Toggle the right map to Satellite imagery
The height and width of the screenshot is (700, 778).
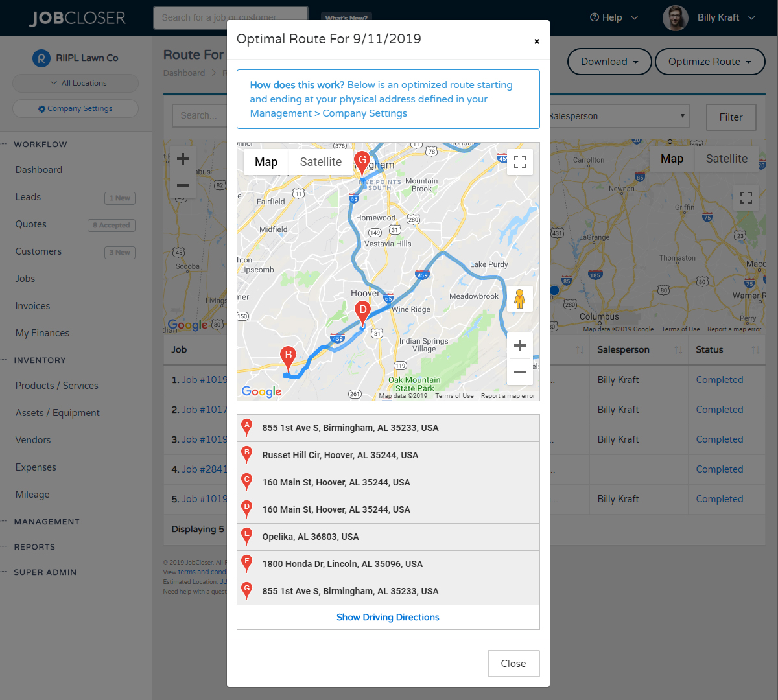(x=726, y=158)
